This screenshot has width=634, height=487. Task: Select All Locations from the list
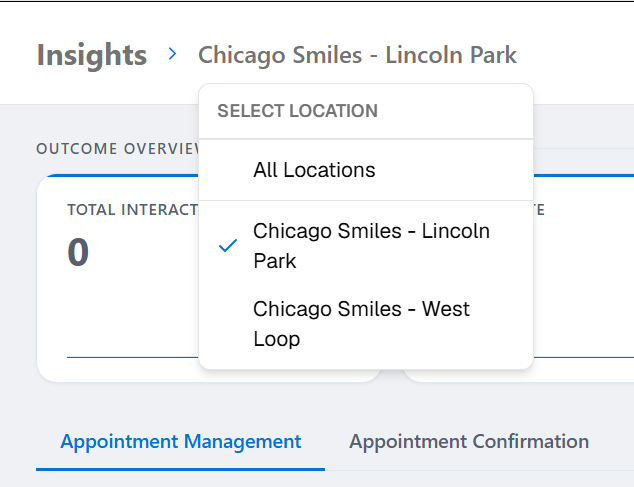coord(314,170)
